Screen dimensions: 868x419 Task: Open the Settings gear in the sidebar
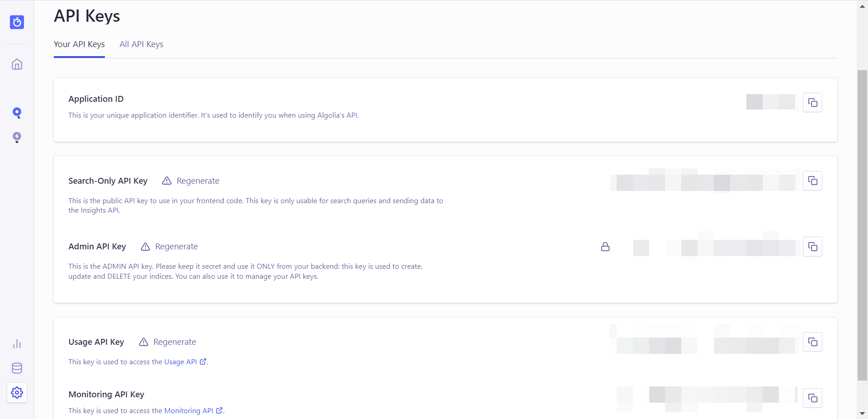[17, 392]
